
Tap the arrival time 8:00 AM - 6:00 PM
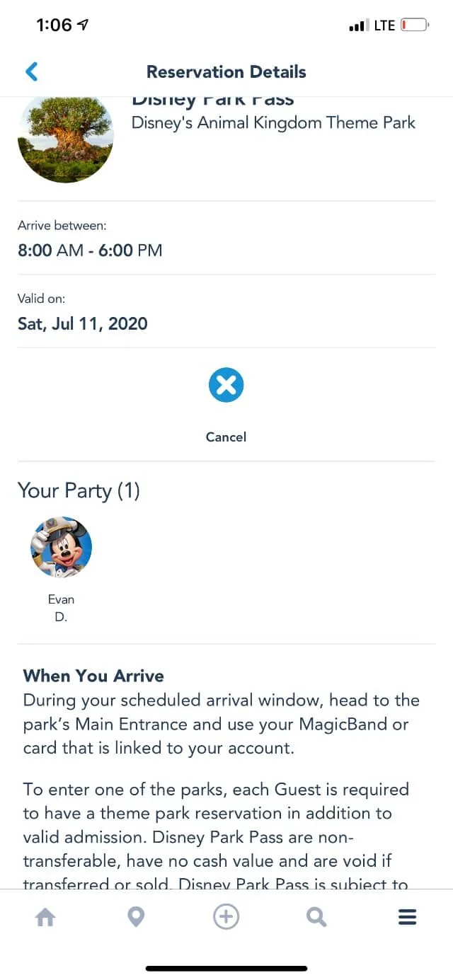point(90,250)
